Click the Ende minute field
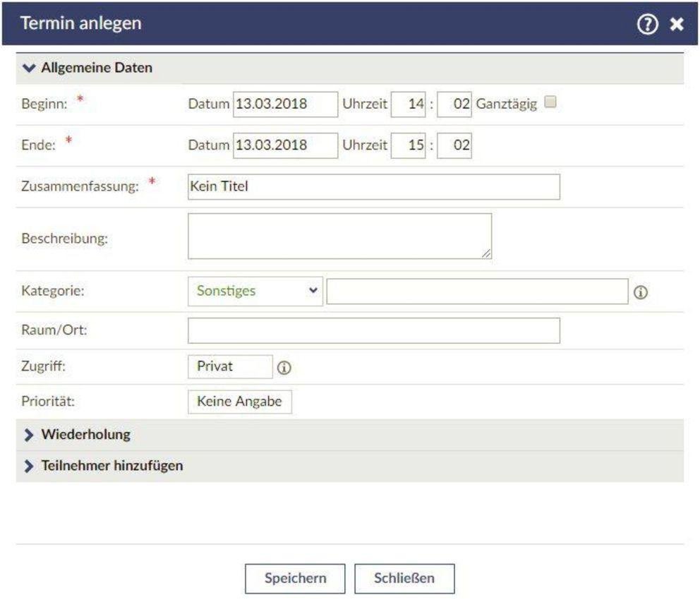Image resolution: width=700 pixels, height=612 pixels. pyautogui.click(x=454, y=145)
